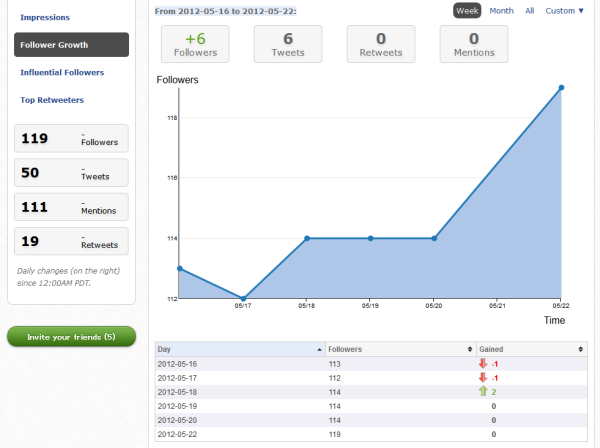This screenshot has width=600, height=448.
Task: Click the chart data point at 05/20
Action: point(434,238)
